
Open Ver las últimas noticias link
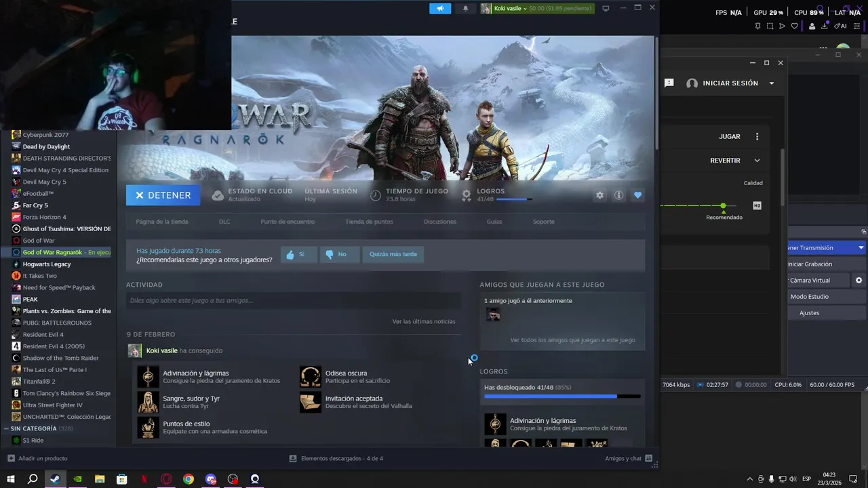pyautogui.click(x=424, y=321)
